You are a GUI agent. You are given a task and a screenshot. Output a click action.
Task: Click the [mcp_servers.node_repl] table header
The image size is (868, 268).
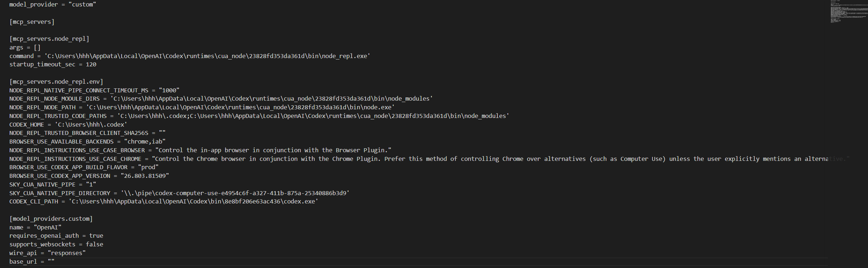49,39
